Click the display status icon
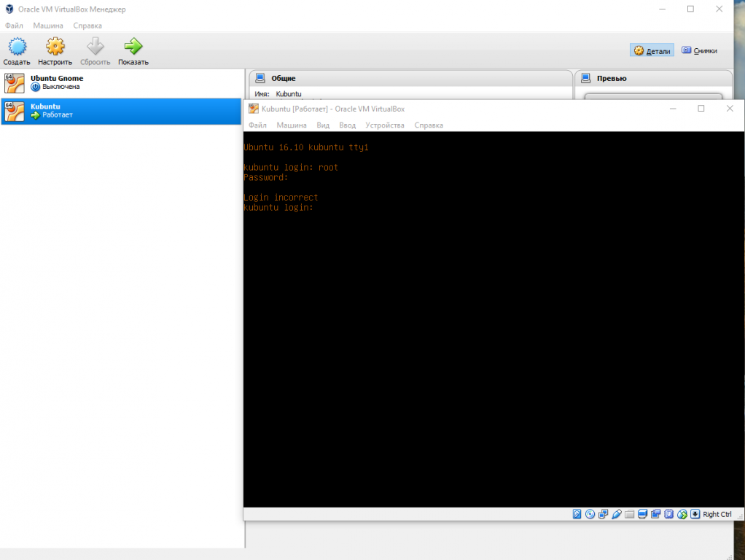The width and height of the screenshot is (745, 560). point(642,514)
